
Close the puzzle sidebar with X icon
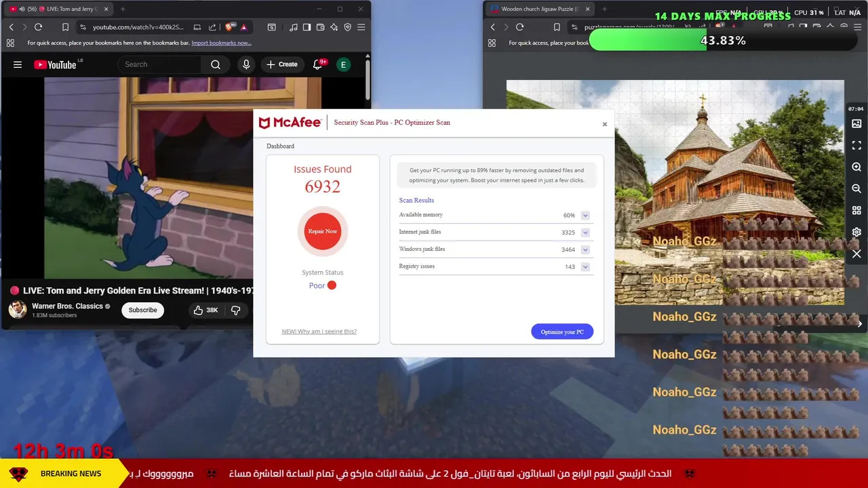click(856, 253)
